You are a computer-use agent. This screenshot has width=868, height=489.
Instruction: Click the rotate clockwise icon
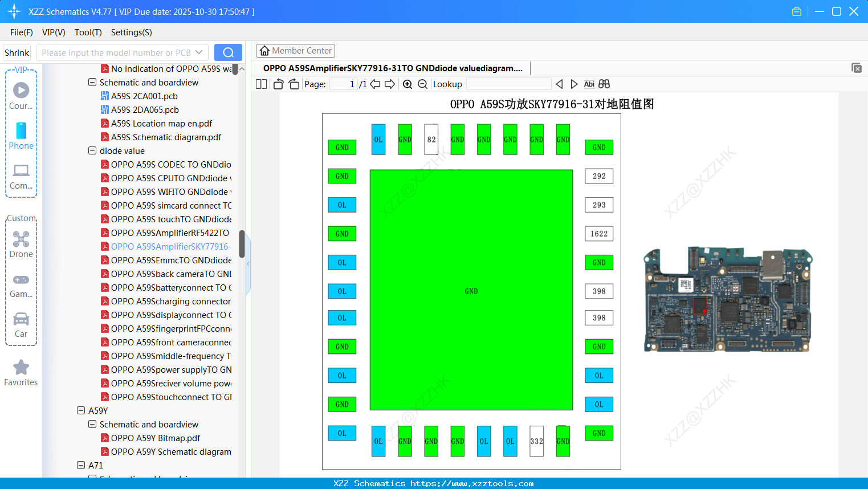294,84
